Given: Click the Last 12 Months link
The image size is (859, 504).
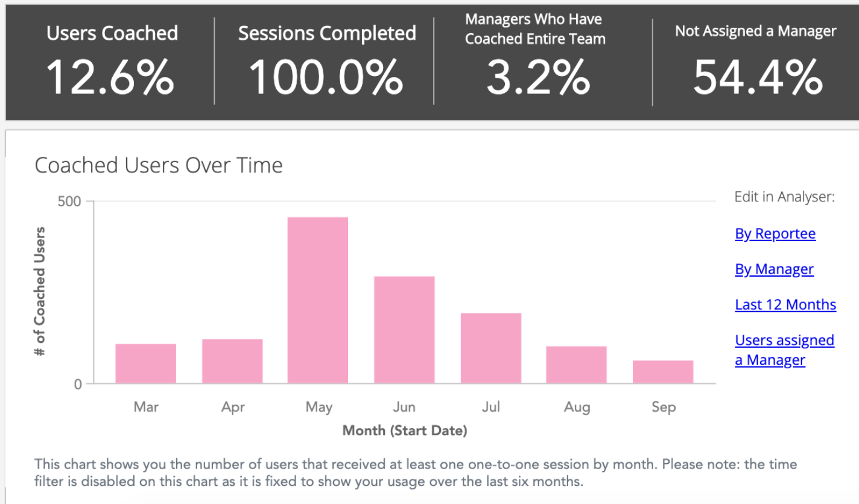Looking at the screenshot, I should click(x=785, y=305).
